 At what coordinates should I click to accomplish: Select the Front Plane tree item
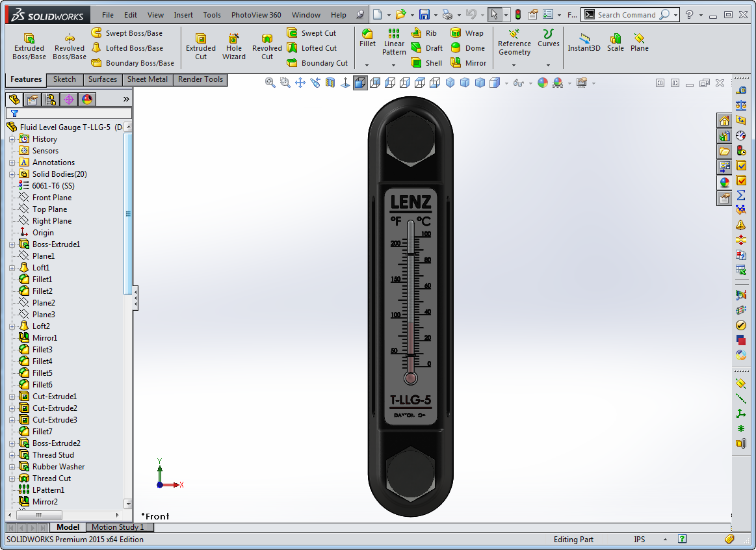[46, 198]
